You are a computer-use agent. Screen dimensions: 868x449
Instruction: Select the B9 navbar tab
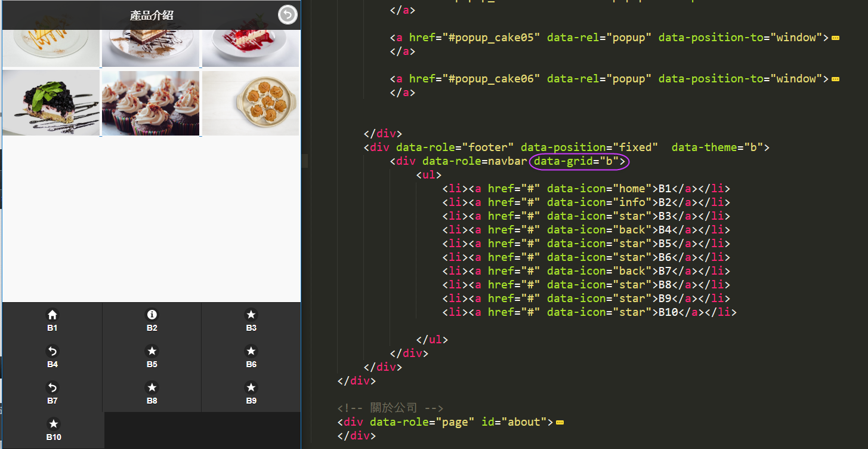pos(251,393)
